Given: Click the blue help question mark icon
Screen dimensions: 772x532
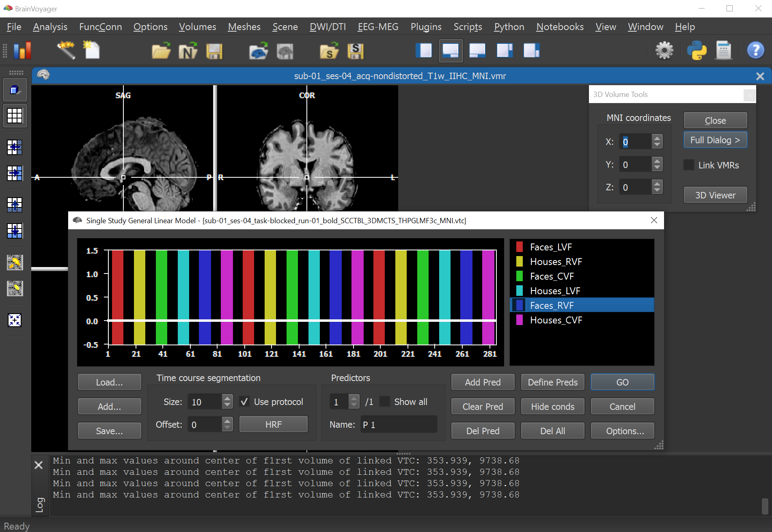Looking at the screenshot, I should 755,51.
